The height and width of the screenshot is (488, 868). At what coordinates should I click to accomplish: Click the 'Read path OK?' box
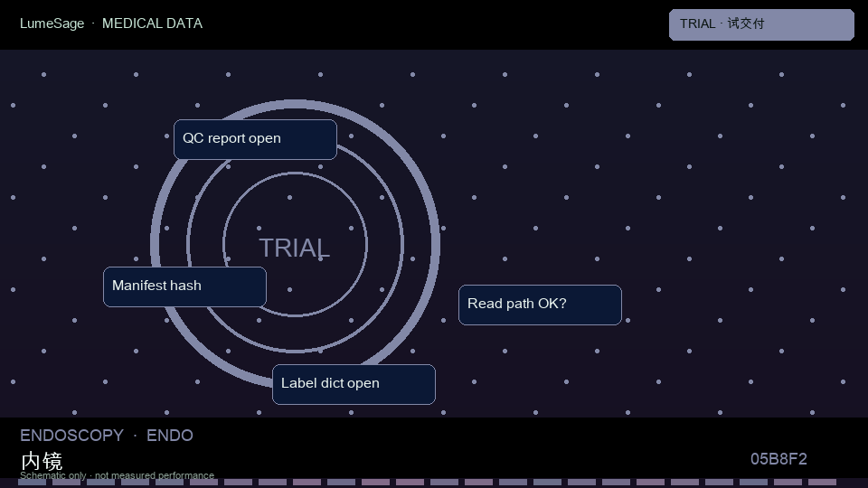pyautogui.click(x=540, y=305)
